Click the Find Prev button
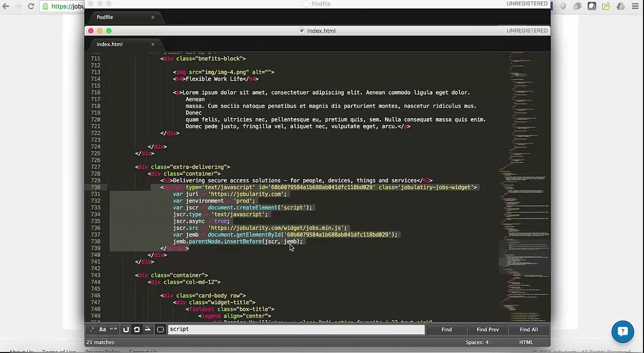Image resolution: width=644 pixels, height=353 pixels. [x=487, y=329]
